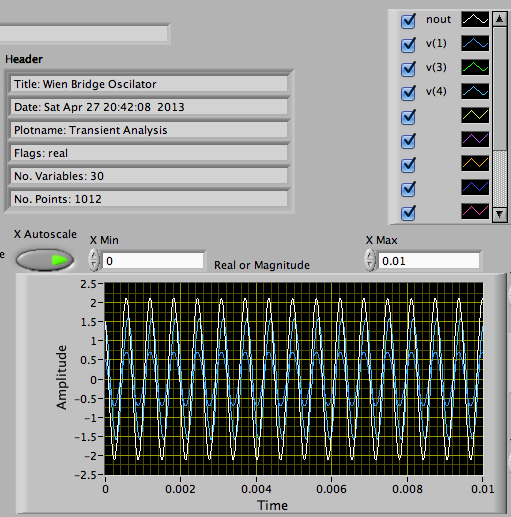511x517 pixels.
Task: Click the v(3) legend label
Action: (x=436, y=68)
